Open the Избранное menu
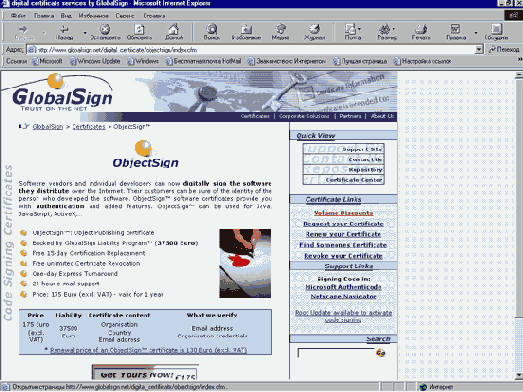 (94, 16)
